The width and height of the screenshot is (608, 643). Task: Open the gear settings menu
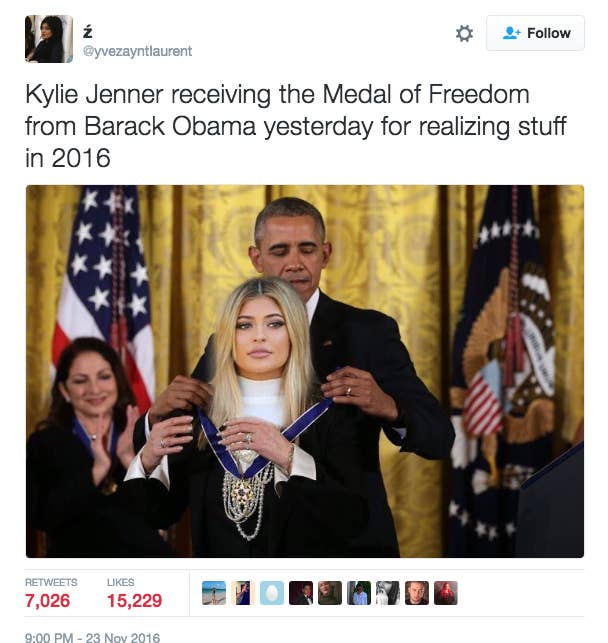[464, 33]
